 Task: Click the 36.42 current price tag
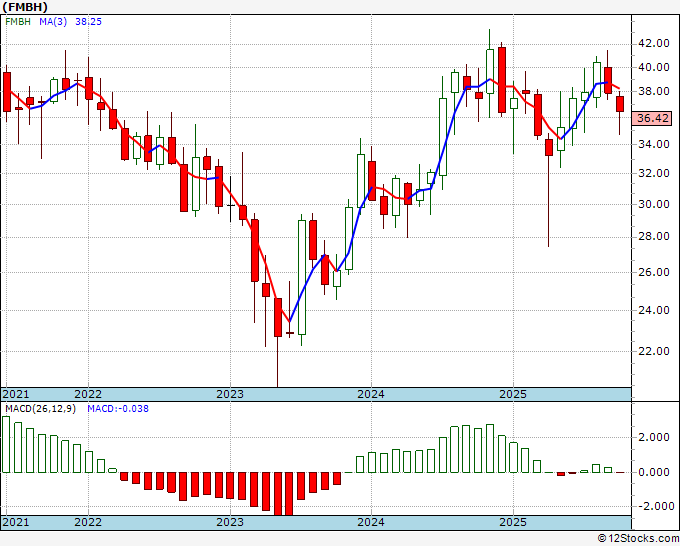pos(652,118)
